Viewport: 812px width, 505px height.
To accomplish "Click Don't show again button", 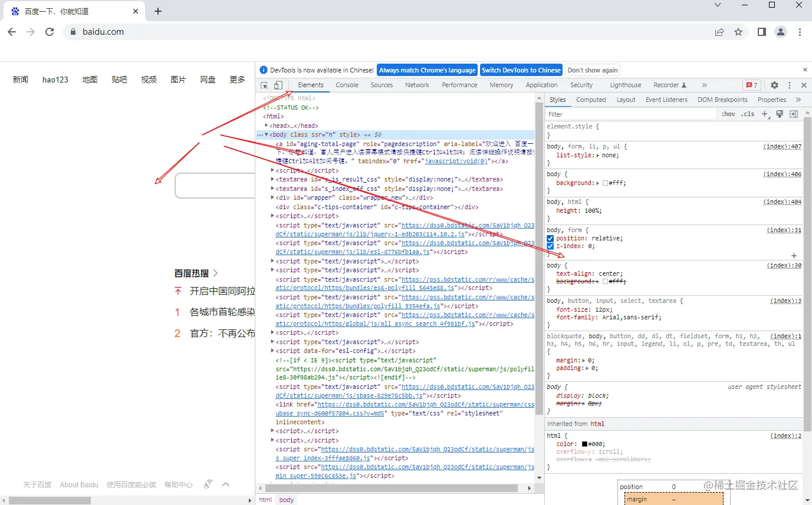I will point(593,70).
